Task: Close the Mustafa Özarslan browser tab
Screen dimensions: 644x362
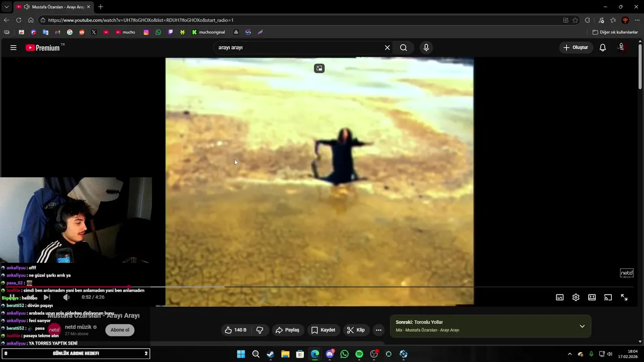Action: 89,7
